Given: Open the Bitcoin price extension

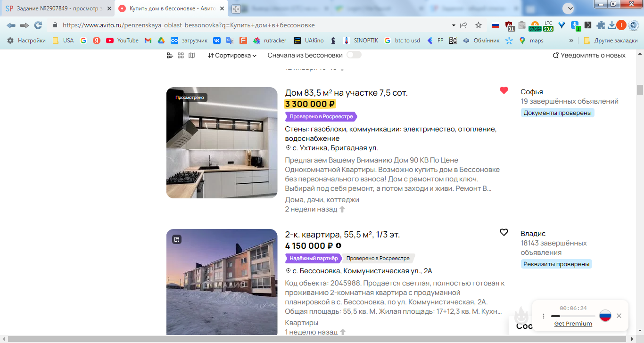Looking at the screenshot, I should pyautogui.click(x=535, y=25).
